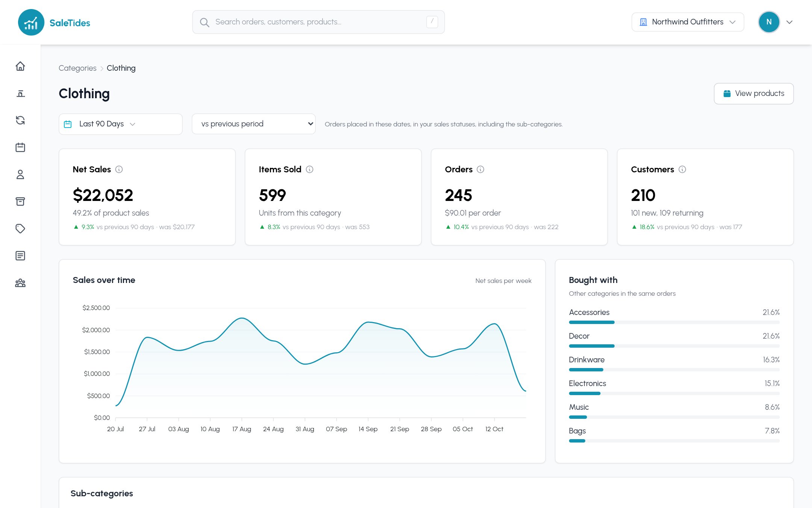
Task: Open the team group sidebar icon
Action: tap(20, 283)
